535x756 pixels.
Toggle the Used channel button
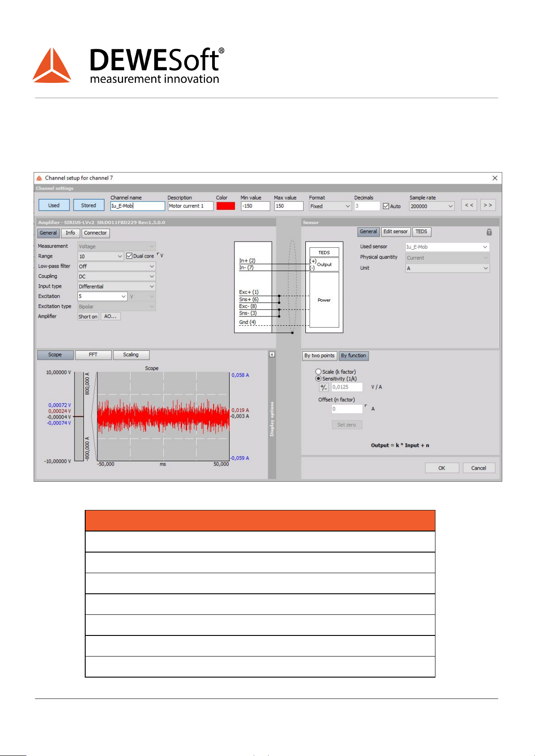[x=54, y=205]
